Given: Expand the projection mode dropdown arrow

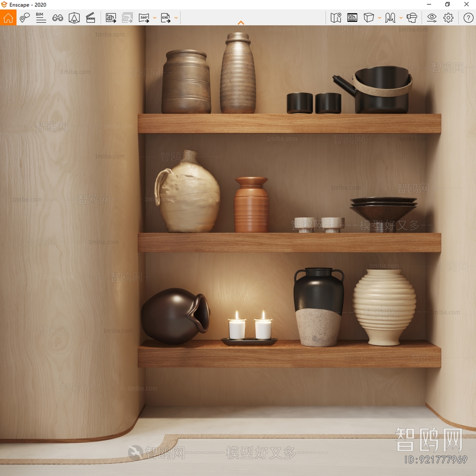Looking at the screenshot, I should tap(380, 18).
